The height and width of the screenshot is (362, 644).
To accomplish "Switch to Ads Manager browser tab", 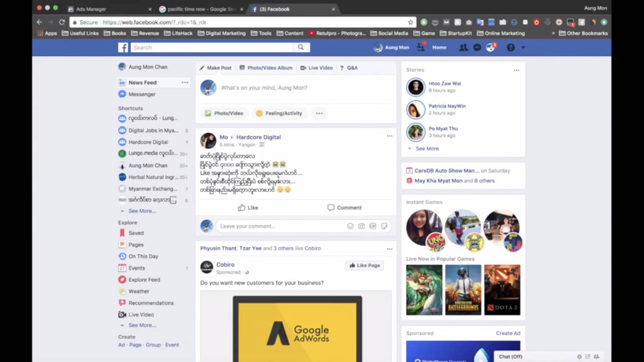I will point(109,9).
